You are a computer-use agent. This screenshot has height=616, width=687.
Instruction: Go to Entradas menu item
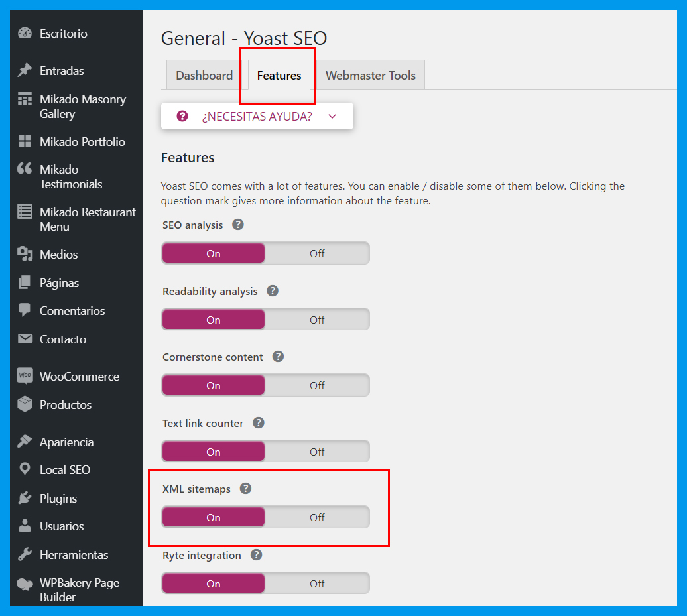[62, 70]
